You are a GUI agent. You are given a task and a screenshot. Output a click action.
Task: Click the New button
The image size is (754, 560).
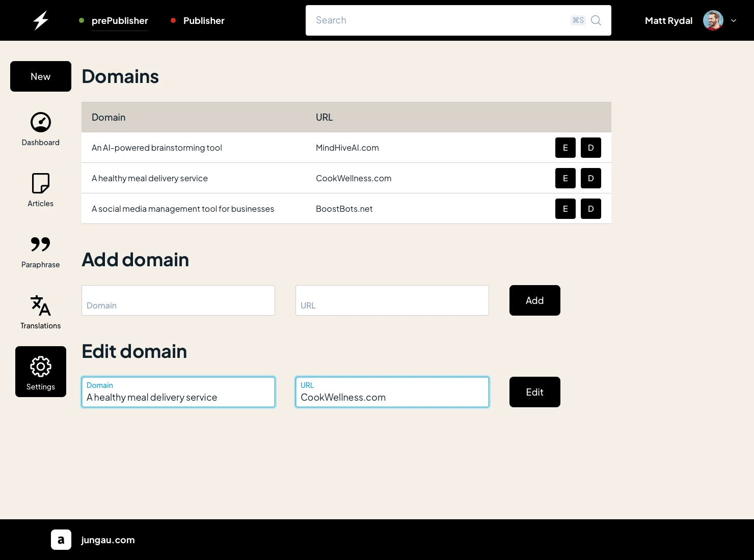click(x=41, y=76)
